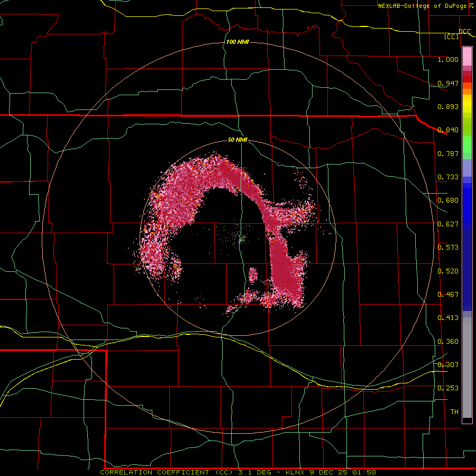Click the 0.733 color scale value

coord(448,177)
